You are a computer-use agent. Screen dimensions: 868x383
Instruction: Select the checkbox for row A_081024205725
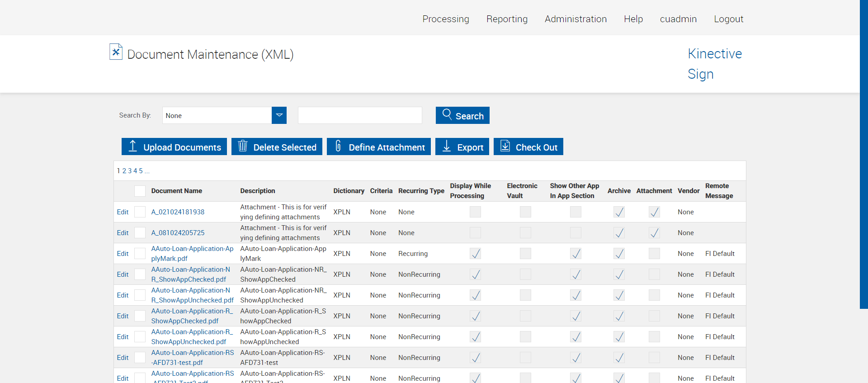click(140, 233)
